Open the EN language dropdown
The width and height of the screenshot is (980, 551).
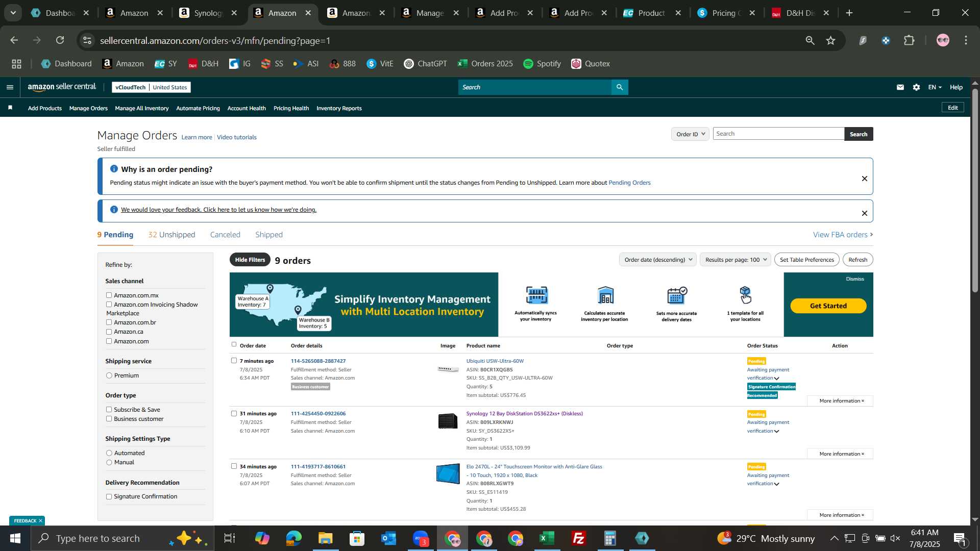pyautogui.click(x=935, y=87)
